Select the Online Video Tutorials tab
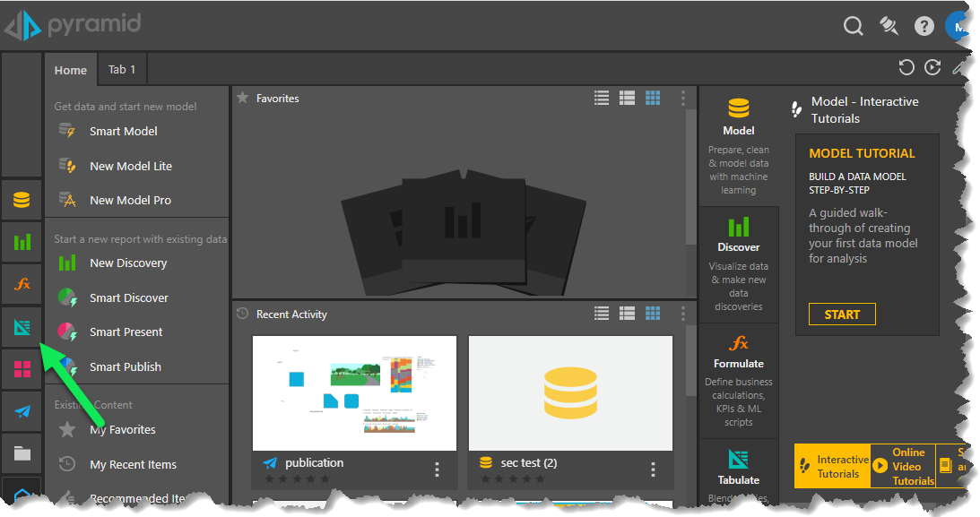The height and width of the screenshot is (517, 980). (904, 467)
